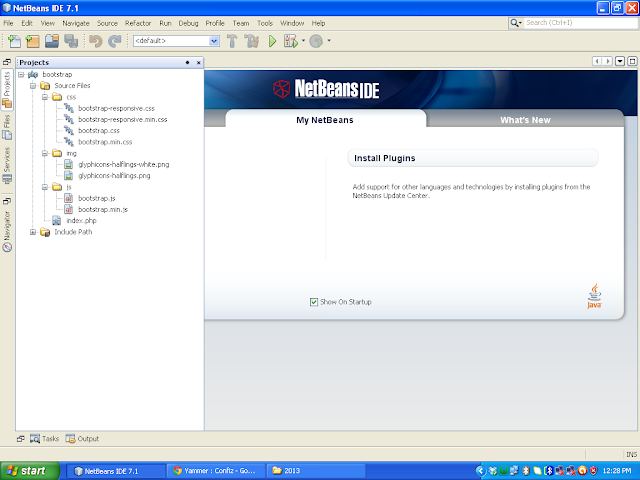Image resolution: width=640 pixels, height=480 pixels.
Task: Open Profile Project dropdown arrow
Action: click(x=329, y=41)
